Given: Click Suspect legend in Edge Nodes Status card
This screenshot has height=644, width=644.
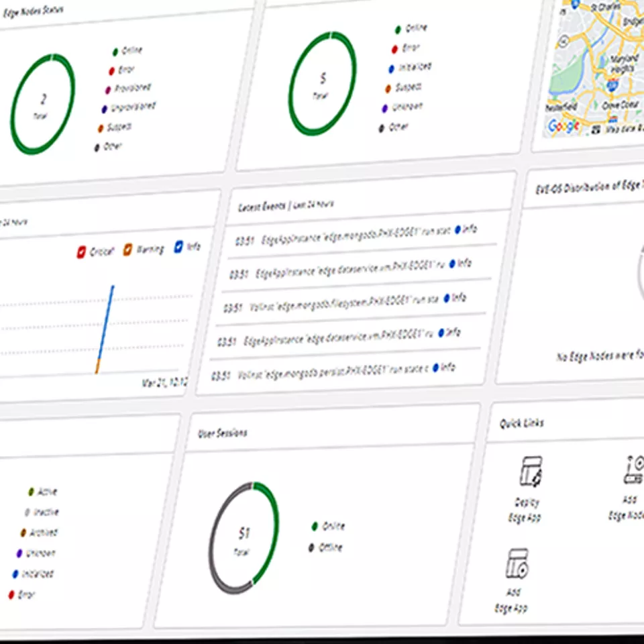Looking at the screenshot, I should (x=115, y=127).
